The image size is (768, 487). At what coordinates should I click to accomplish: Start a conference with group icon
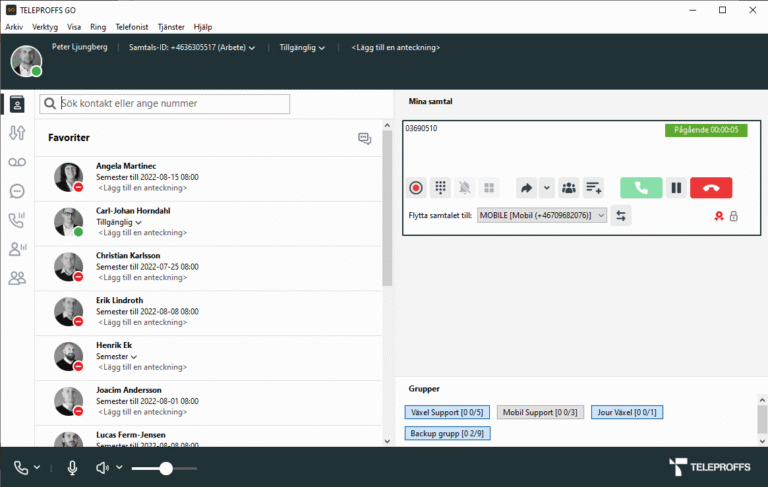(x=569, y=188)
